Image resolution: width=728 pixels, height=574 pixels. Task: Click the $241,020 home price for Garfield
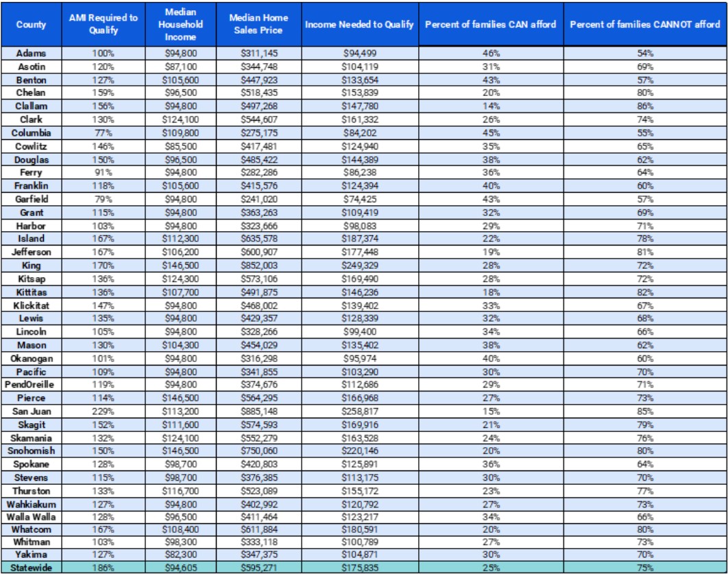point(258,200)
